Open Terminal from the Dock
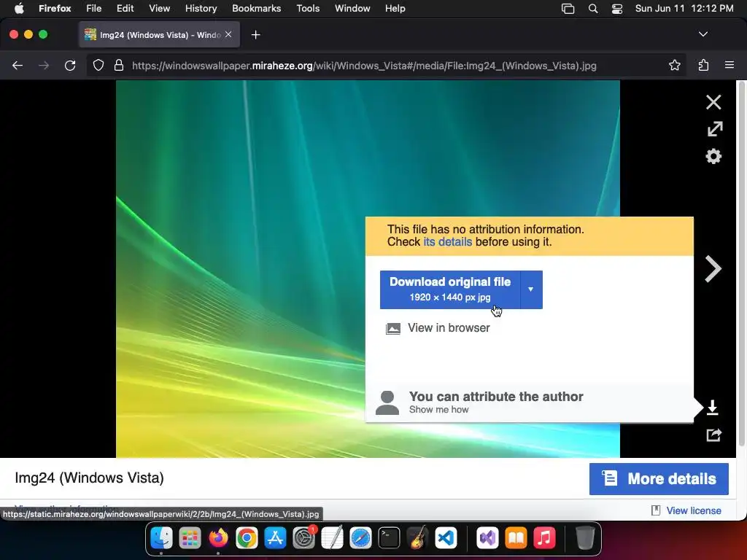The width and height of the screenshot is (747, 560). tap(389, 538)
